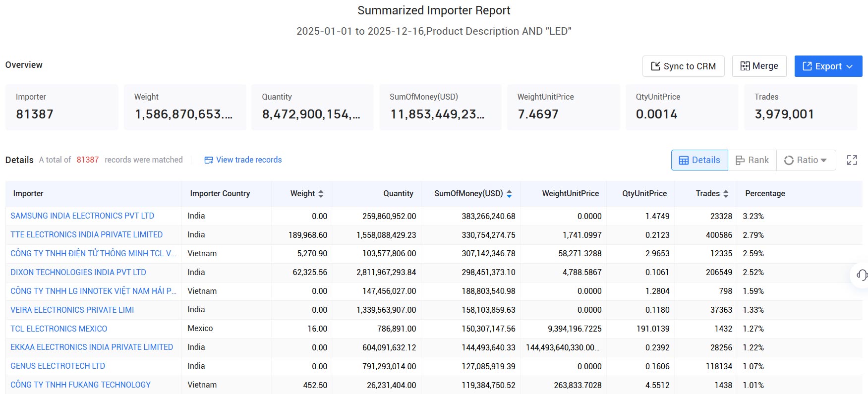868x394 pixels.
Task: Click the customer support headset icon
Action: (x=862, y=275)
